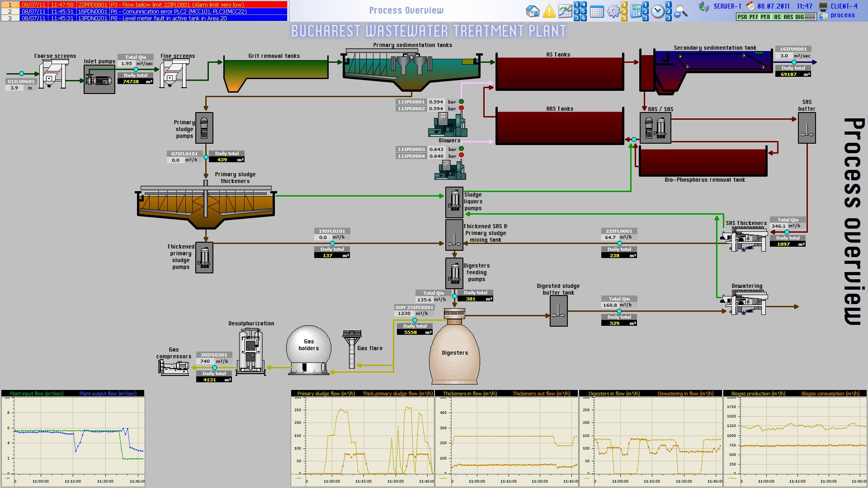Open the calculator icon in toolbar
Viewport: 868px width, 488px height.
[x=636, y=11]
